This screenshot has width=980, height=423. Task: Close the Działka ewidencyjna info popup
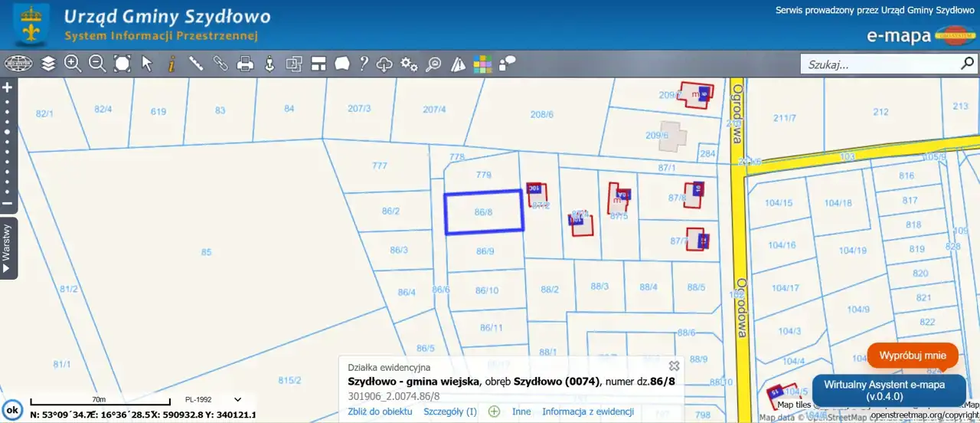tap(674, 366)
